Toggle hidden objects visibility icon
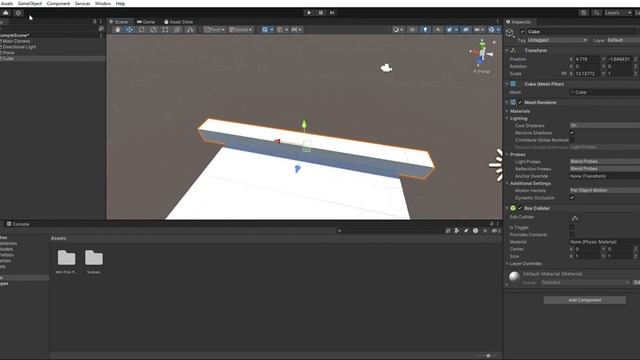The width and height of the screenshot is (640, 360). [466, 29]
